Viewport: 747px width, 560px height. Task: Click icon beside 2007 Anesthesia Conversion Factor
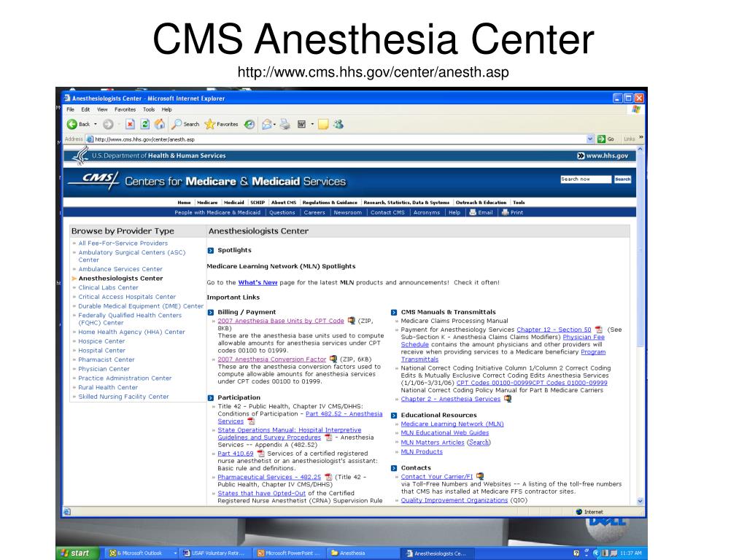coord(333,359)
